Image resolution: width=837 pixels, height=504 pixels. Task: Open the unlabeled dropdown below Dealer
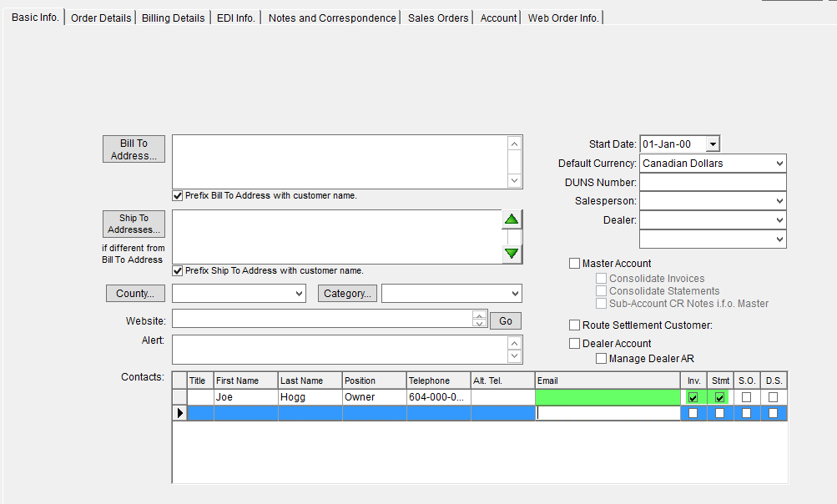coord(779,239)
